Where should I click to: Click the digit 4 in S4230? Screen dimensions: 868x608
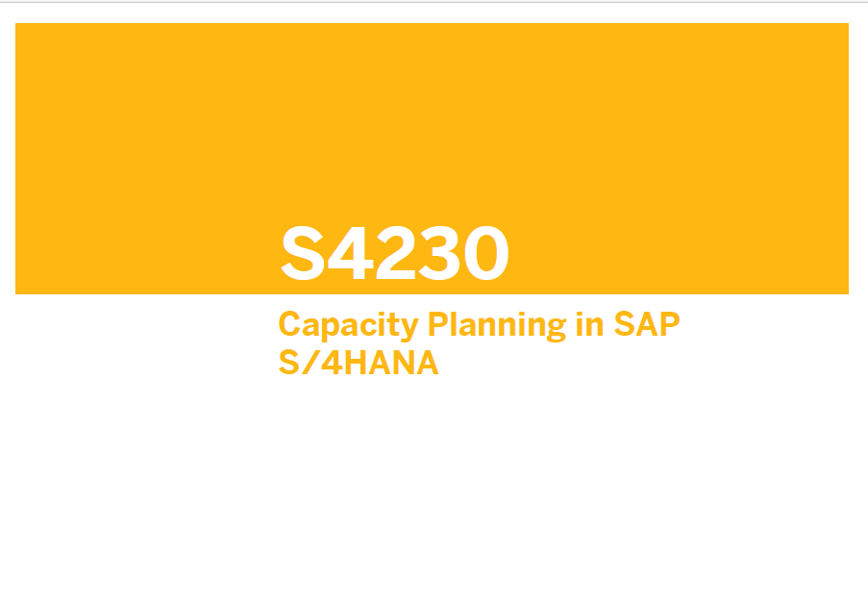tap(349, 254)
